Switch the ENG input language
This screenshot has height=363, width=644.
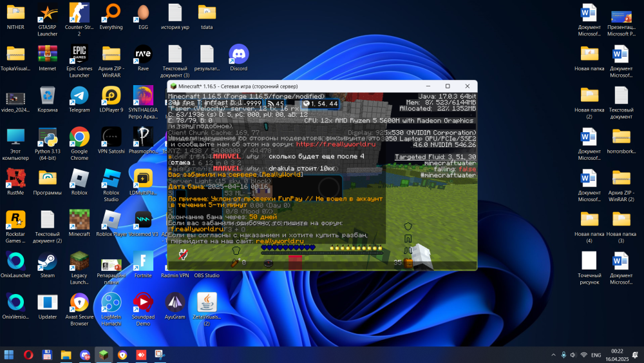[596, 355]
